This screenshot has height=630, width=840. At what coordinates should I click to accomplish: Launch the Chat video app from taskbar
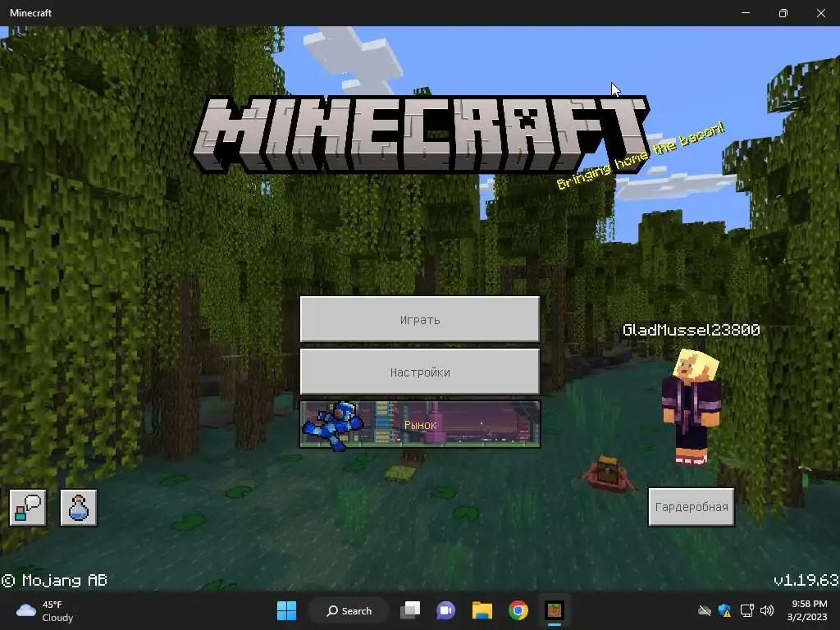click(x=445, y=610)
